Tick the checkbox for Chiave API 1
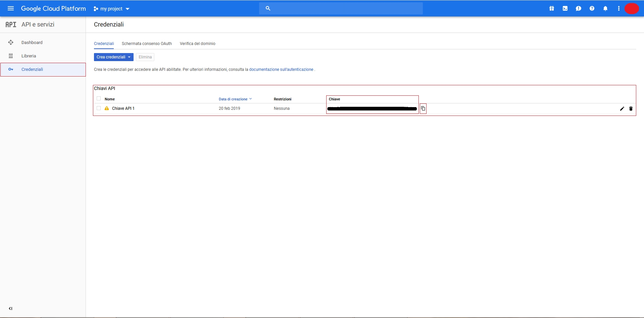Screen dimensions: 644x318 tap(99, 108)
